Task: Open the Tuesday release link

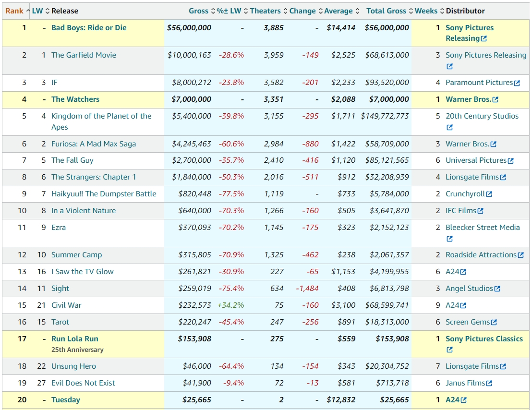Action: coord(65,400)
